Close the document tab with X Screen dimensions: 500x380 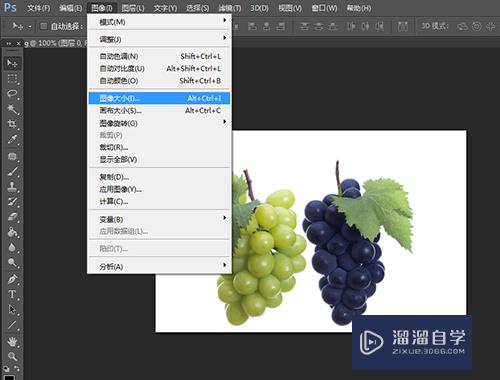pos(19,43)
